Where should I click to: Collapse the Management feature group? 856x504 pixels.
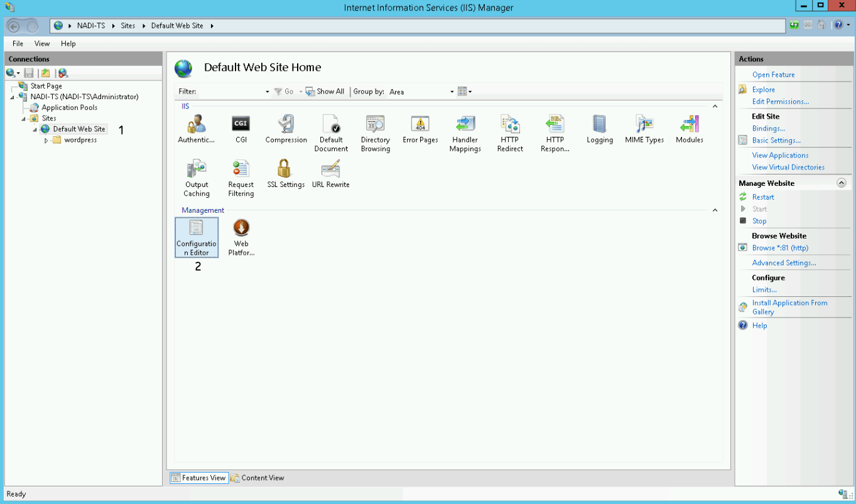point(715,210)
